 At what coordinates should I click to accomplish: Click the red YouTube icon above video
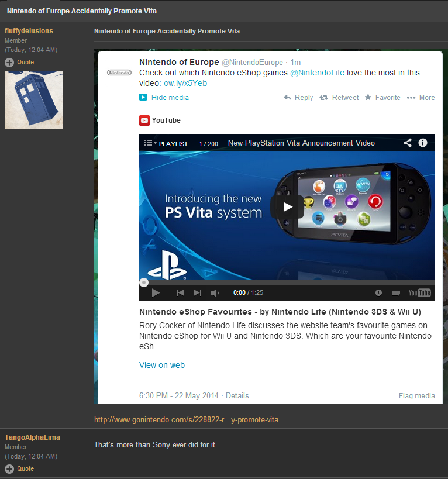[x=144, y=120]
